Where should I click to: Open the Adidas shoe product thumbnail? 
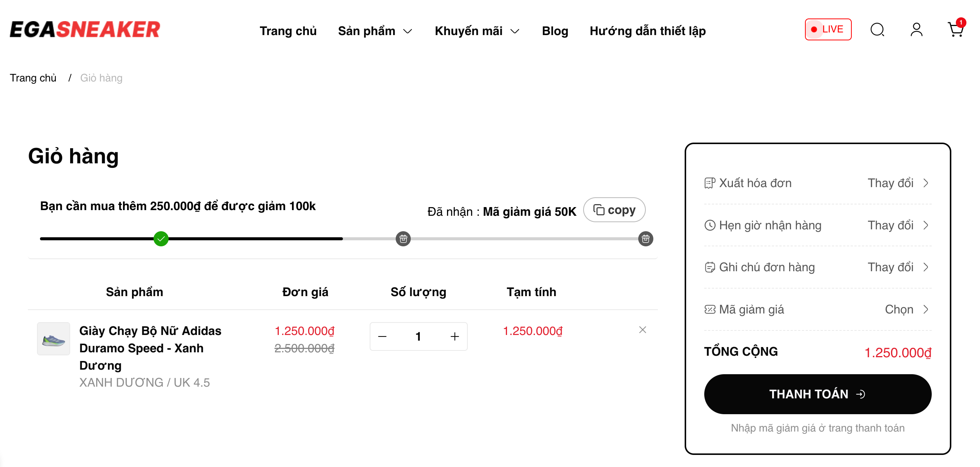click(x=54, y=339)
